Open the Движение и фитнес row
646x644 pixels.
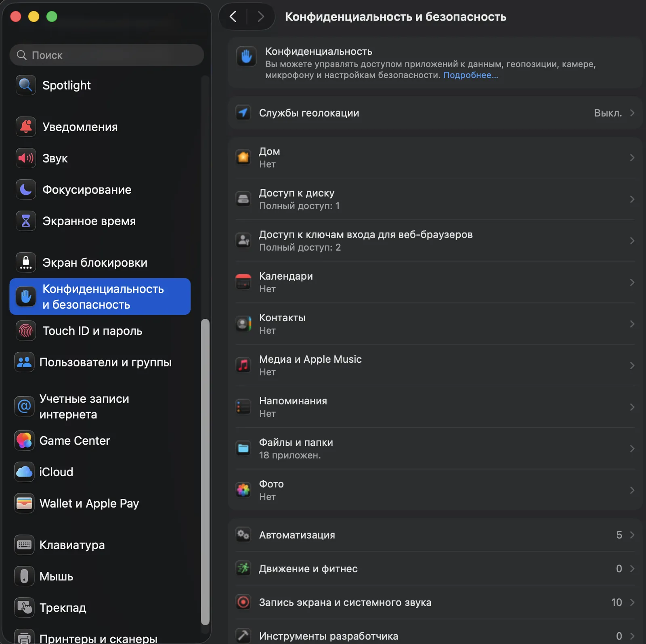(435, 569)
